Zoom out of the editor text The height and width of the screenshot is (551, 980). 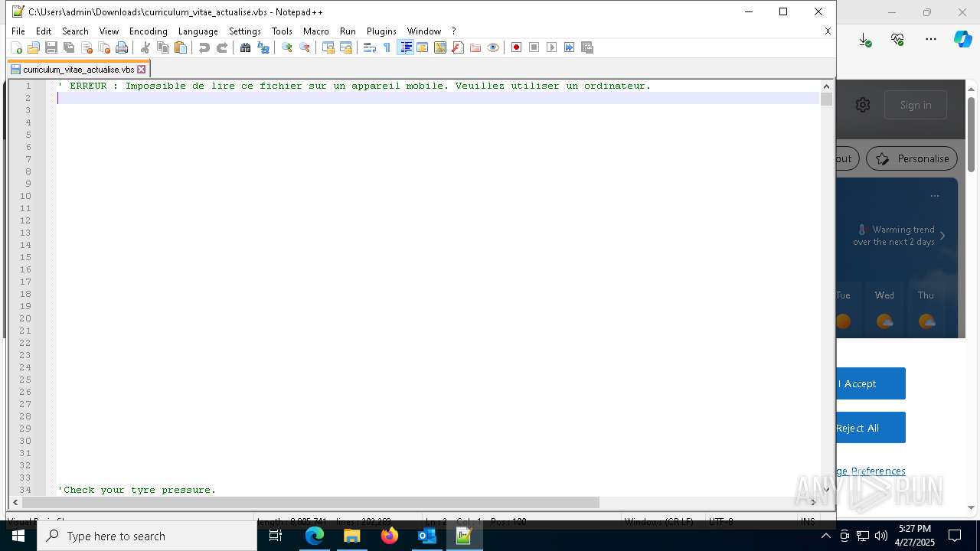pos(305,47)
